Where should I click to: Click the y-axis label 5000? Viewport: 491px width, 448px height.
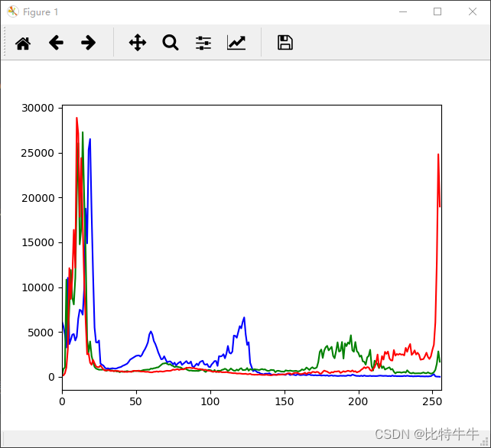41,333
